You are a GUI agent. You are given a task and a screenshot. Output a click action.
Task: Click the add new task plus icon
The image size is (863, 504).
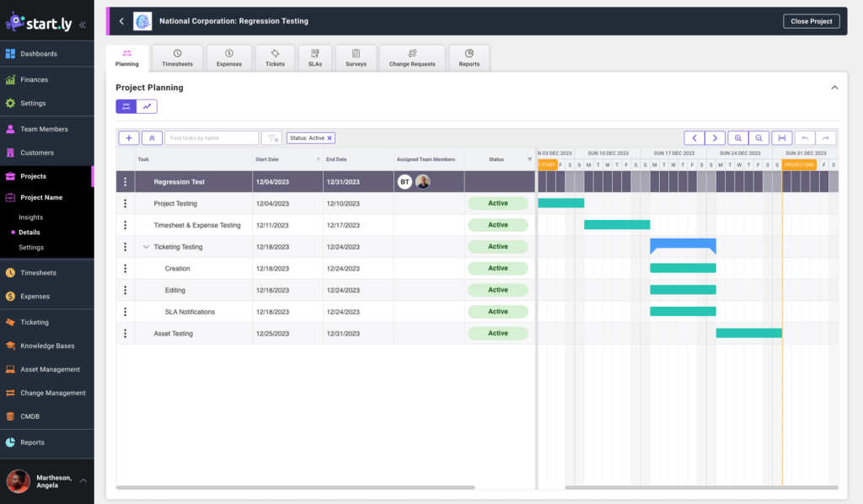(128, 137)
